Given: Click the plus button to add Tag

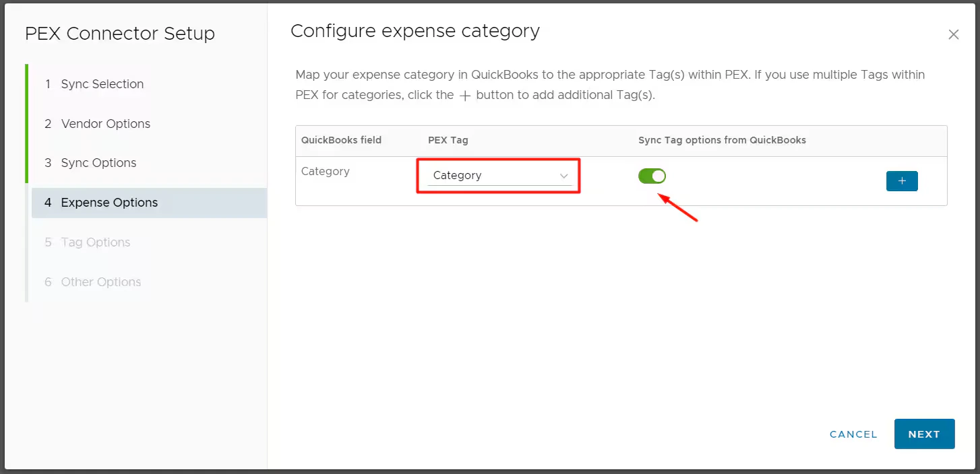Looking at the screenshot, I should tap(902, 181).
